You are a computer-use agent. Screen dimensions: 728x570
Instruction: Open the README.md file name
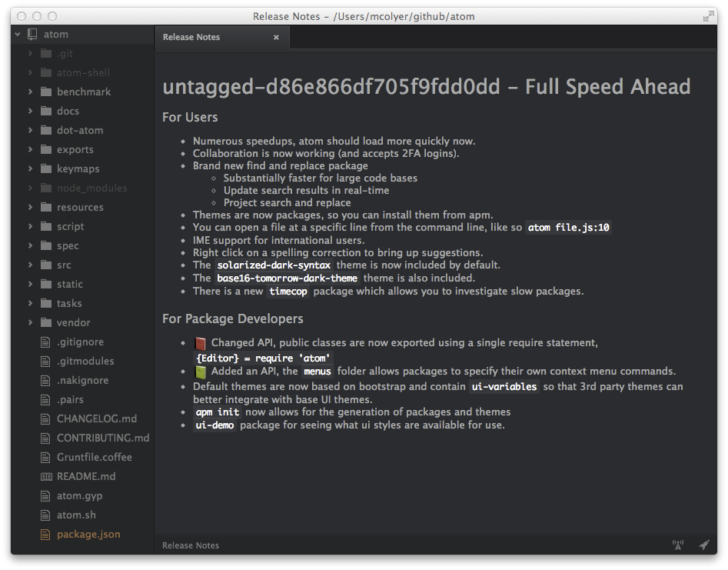86,477
